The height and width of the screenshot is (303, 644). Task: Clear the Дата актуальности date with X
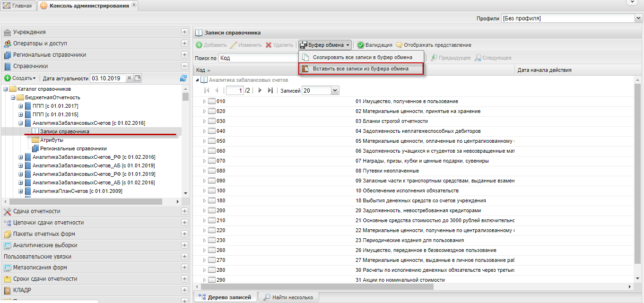129,78
